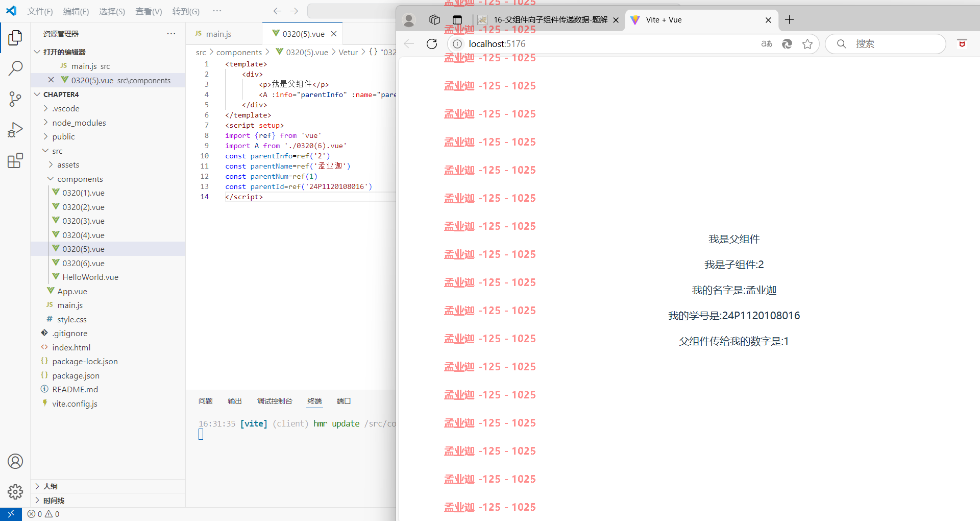Click components breadcrumb segment
The height and width of the screenshot is (521, 980).
pos(239,52)
